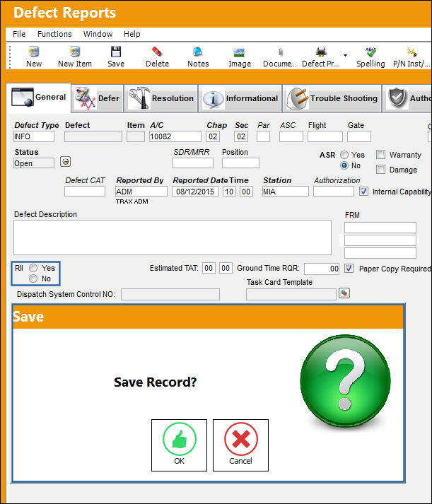Click the Sec input field
Viewport: 432px width, 504px height.
(x=241, y=136)
